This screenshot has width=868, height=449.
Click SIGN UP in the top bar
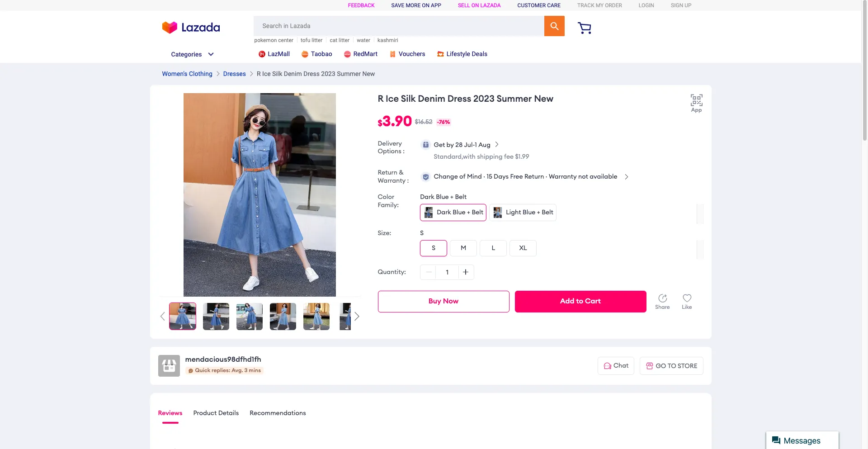(681, 5)
